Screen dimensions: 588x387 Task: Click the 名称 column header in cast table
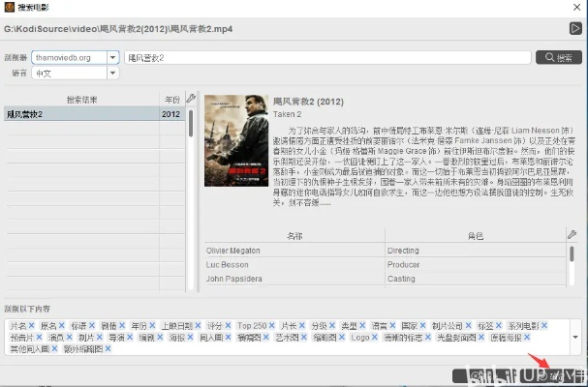[294, 236]
